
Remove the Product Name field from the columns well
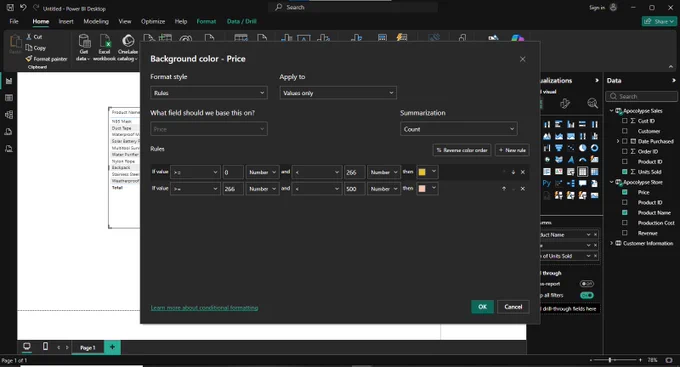[595, 235]
